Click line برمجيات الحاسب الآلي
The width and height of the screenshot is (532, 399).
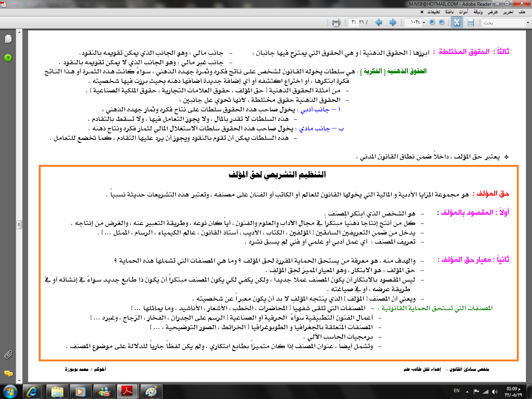coord(338,337)
